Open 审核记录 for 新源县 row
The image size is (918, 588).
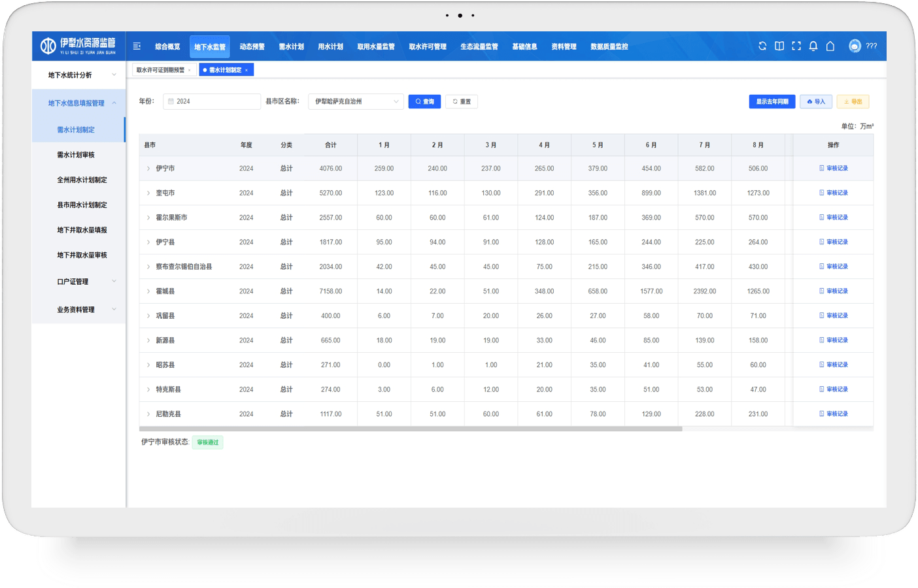tap(834, 340)
